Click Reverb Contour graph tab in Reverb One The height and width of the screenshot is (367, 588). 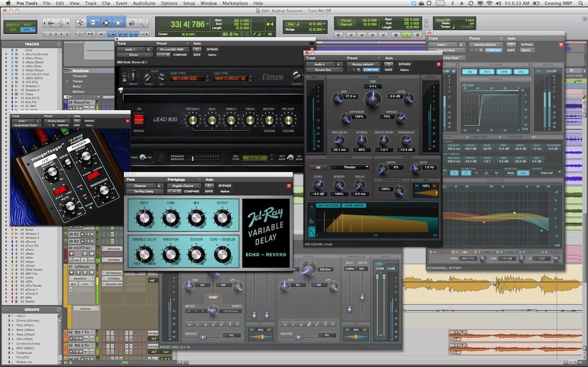coord(354,205)
